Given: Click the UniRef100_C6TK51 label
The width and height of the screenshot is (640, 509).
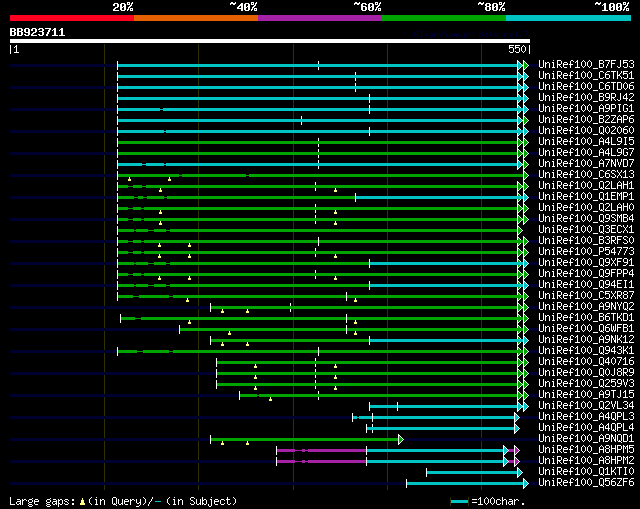Looking at the screenshot, I should pyautogui.click(x=586, y=76).
